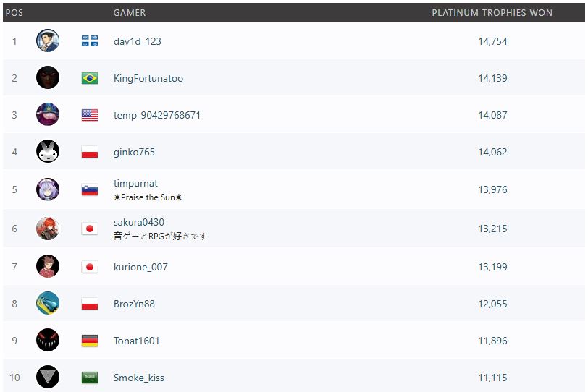The height and width of the screenshot is (392, 588).
Task: Select the 13,199 trophy count
Action: [492, 267]
